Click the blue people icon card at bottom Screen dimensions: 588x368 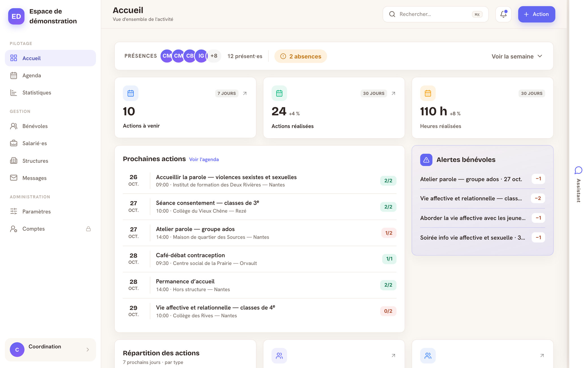point(428,356)
